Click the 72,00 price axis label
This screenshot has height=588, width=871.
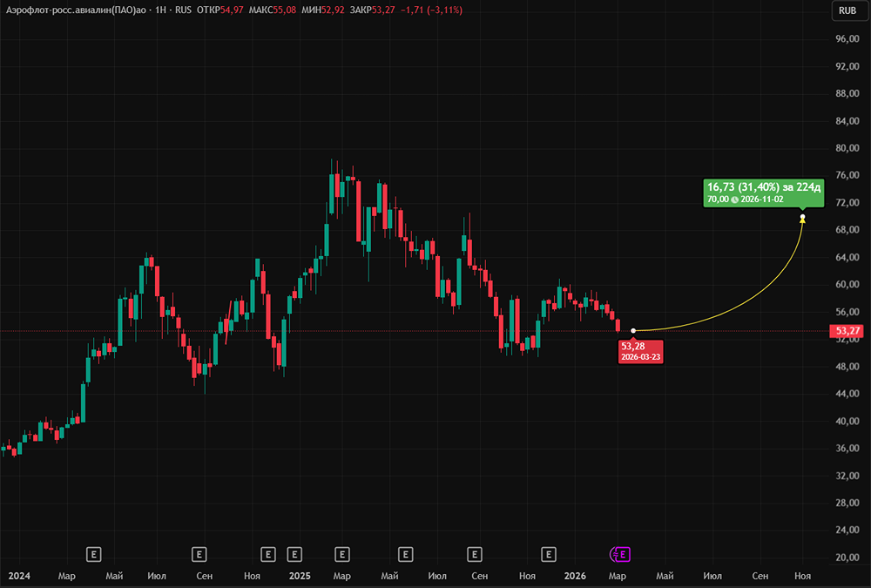(x=847, y=202)
